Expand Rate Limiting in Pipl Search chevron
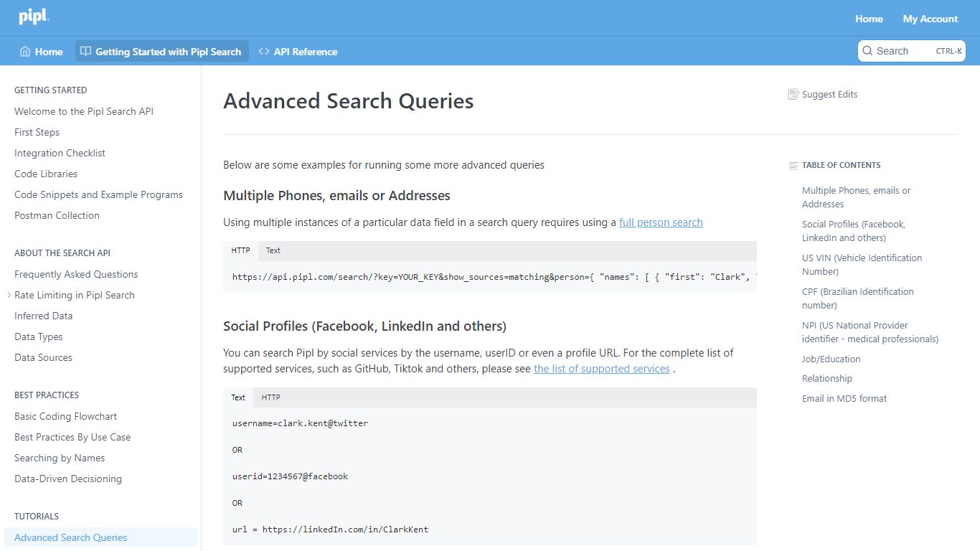980x551 pixels. click(x=9, y=295)
